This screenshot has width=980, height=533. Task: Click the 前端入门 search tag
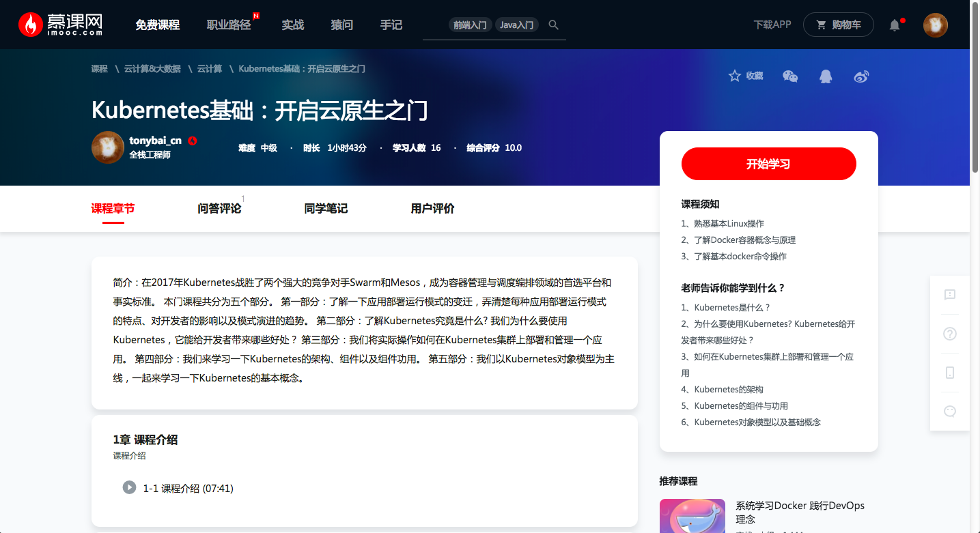coord(470,25)
